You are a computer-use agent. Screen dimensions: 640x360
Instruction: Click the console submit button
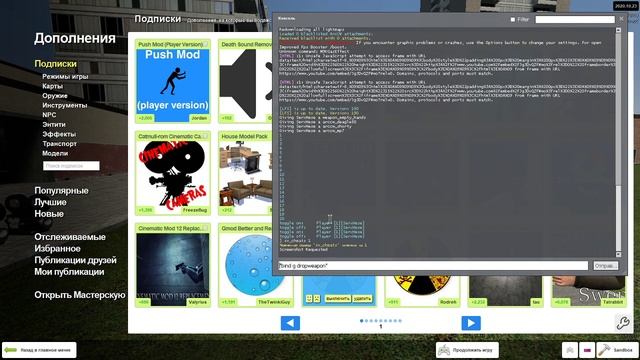(x=605, y=266)
